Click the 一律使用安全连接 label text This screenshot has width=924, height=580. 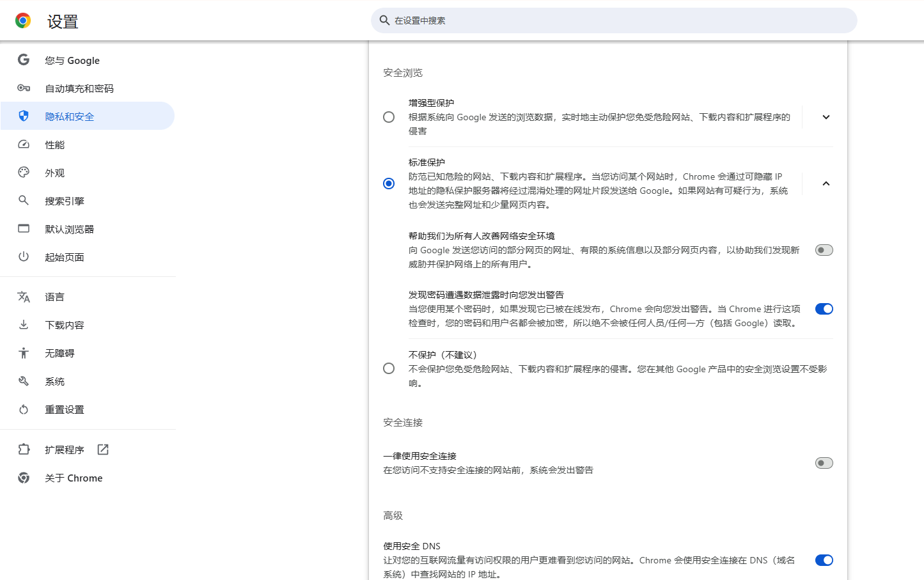(420, 456)
